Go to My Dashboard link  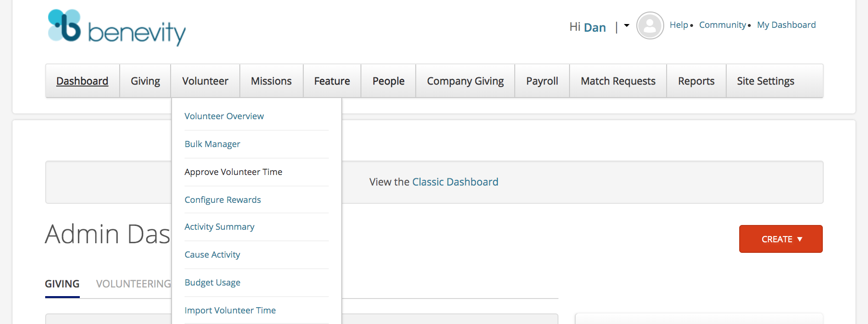pos(786,25)
